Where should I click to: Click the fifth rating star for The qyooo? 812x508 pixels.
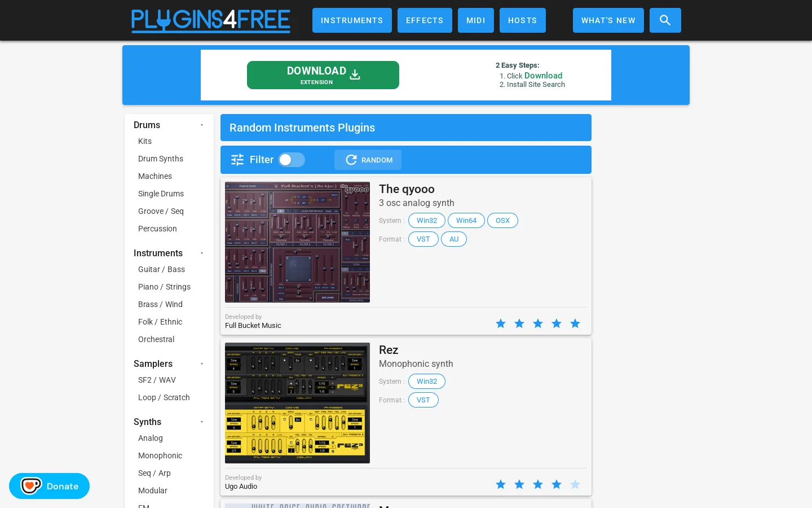pos(575,323)
